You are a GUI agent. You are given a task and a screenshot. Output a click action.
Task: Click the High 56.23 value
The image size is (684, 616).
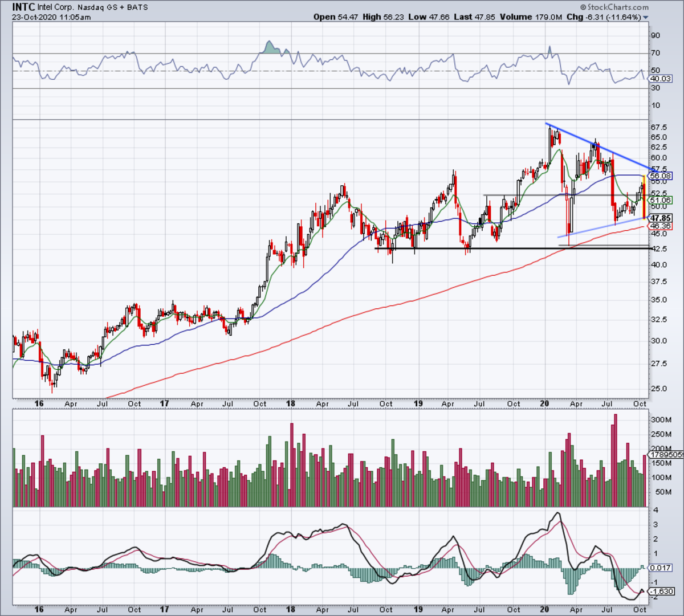pos(384,17)
